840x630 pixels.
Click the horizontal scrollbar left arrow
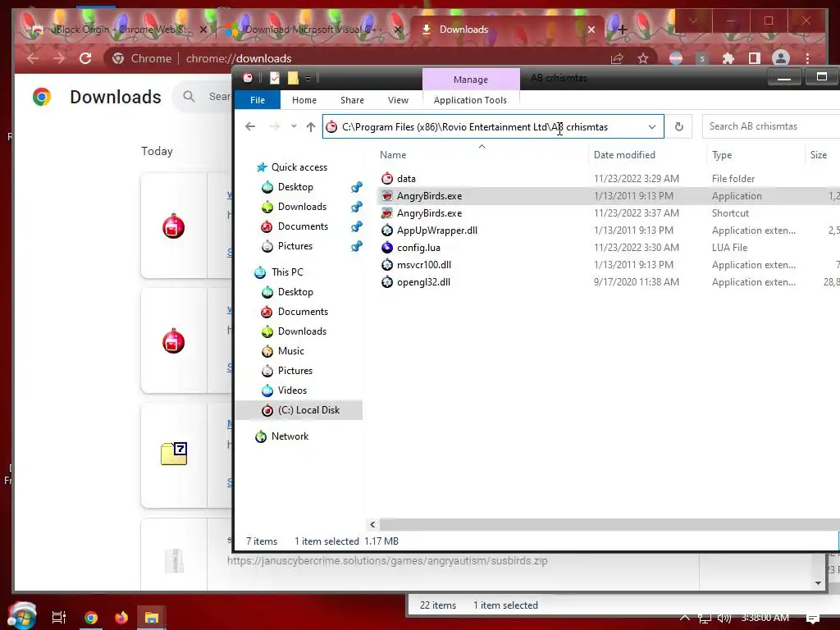[x=373, y=524]
